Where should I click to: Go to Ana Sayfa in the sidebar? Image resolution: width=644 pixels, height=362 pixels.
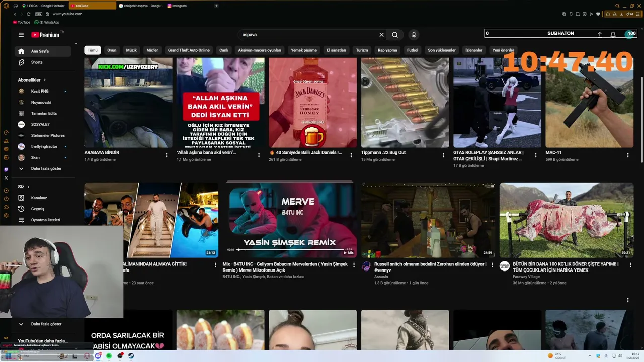44,51
